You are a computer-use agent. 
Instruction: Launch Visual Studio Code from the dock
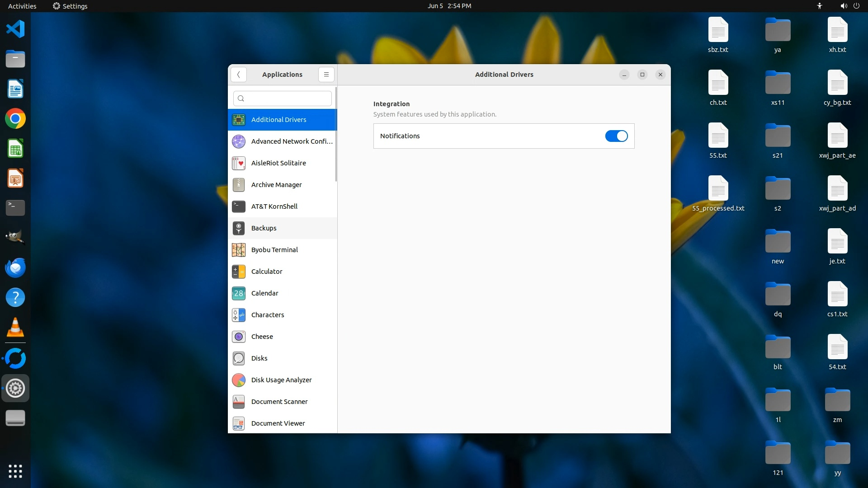[15, 29]
